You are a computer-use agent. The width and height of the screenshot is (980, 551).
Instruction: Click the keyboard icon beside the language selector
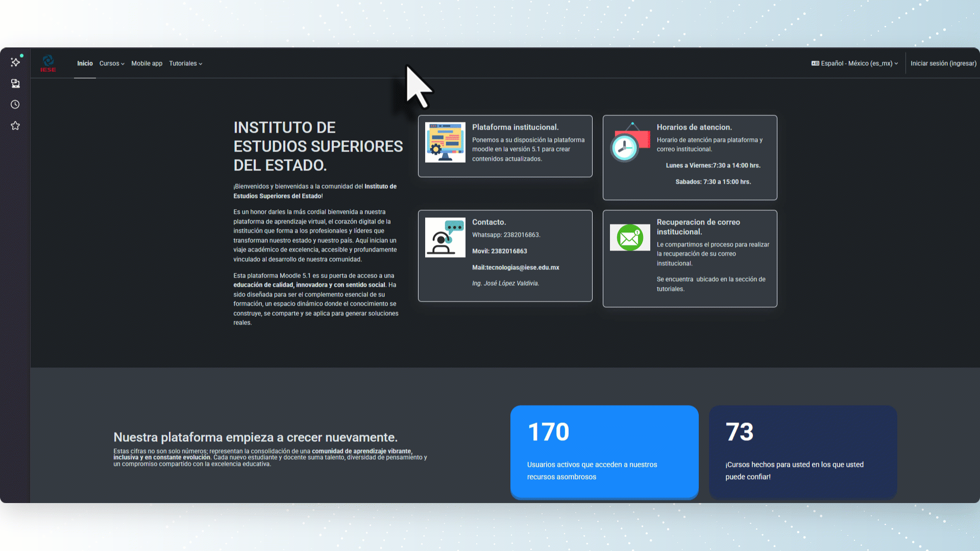[x=816, y=63]
